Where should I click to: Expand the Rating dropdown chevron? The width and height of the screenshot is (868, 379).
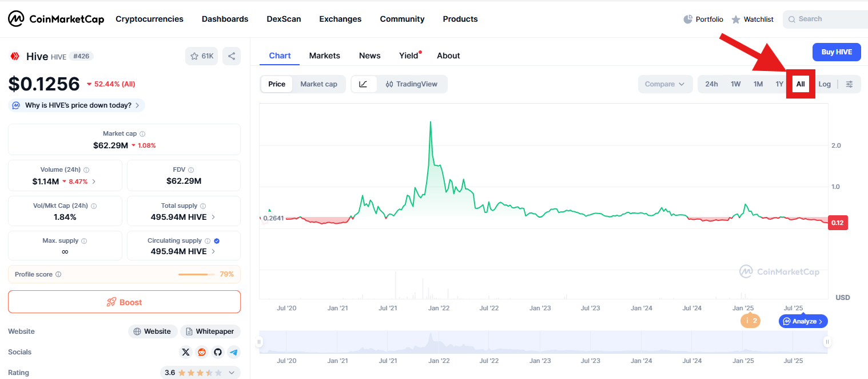(232, 373)
